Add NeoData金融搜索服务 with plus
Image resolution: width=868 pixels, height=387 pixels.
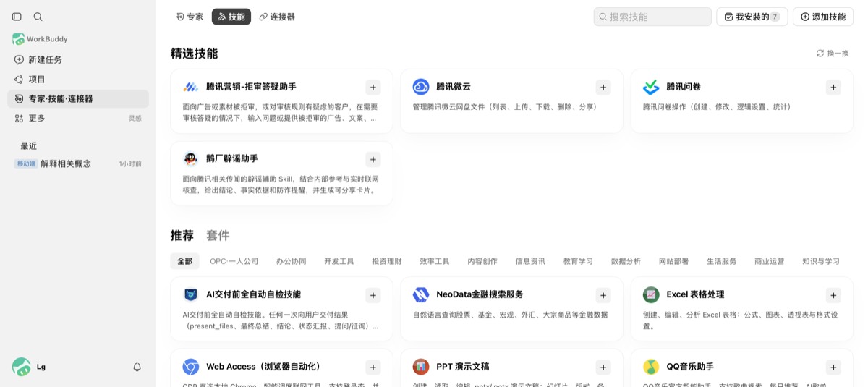(x=603, y=295)
